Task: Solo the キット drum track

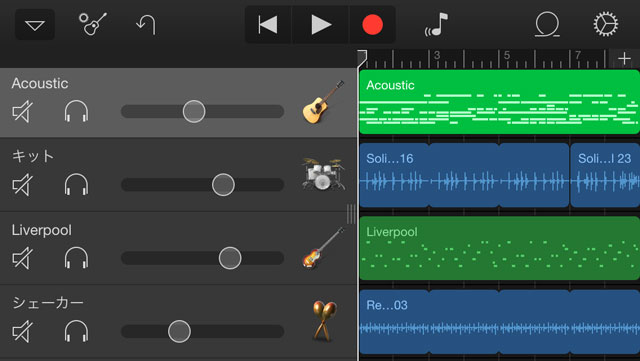Action: tap(76, 185)
